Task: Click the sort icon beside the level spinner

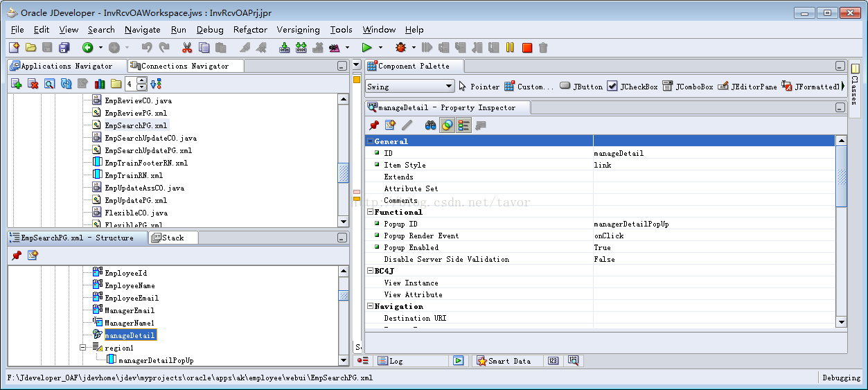Action: pos(156,84)
